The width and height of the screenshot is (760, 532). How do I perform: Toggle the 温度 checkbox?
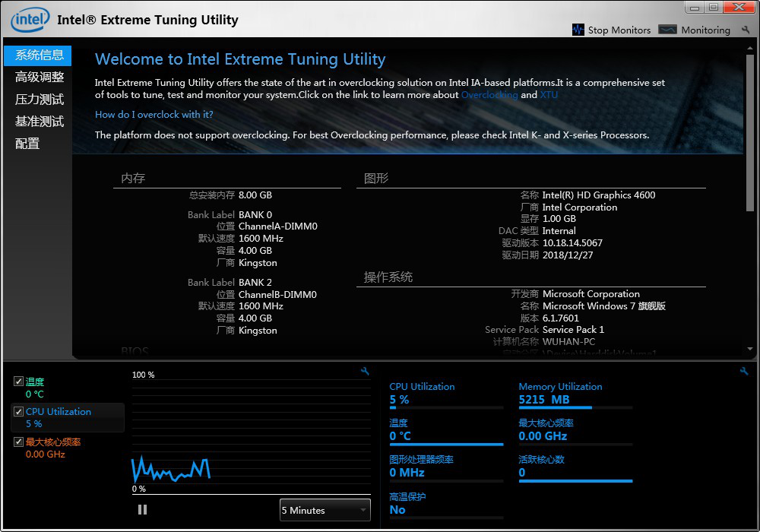coord(18,382)
